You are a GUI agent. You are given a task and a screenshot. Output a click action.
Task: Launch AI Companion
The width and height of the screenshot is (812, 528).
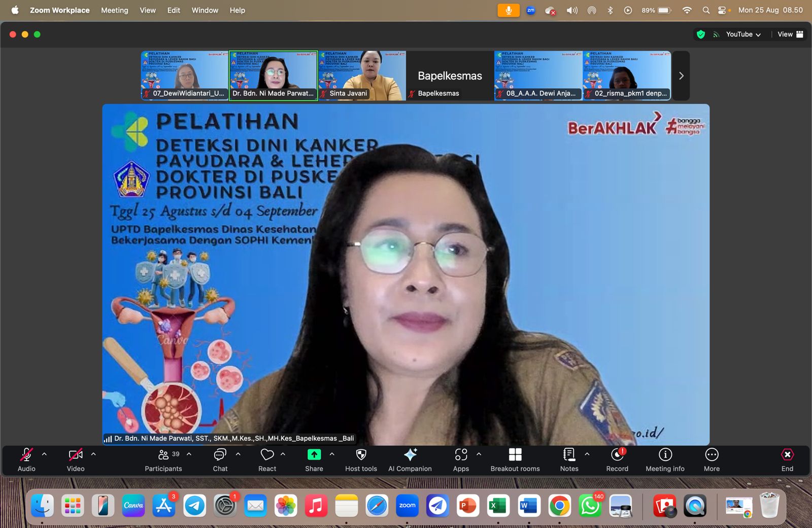coord(410,460)
